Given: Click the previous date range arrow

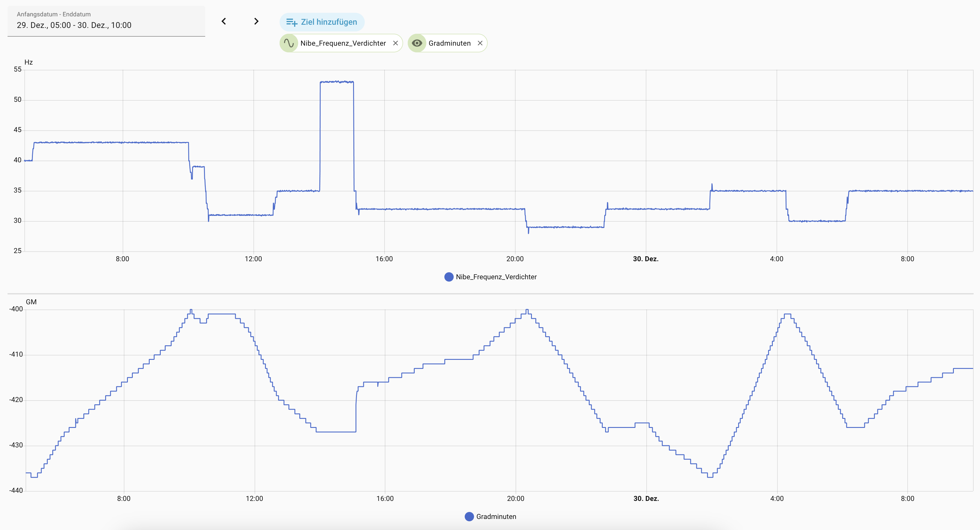Looking at the screenshot, I should click(x=224, y=21).
